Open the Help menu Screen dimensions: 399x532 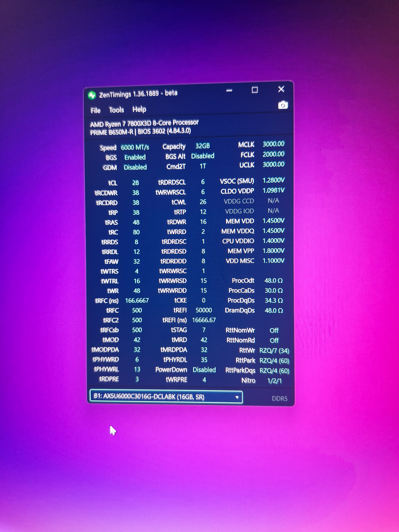(139, 109)
